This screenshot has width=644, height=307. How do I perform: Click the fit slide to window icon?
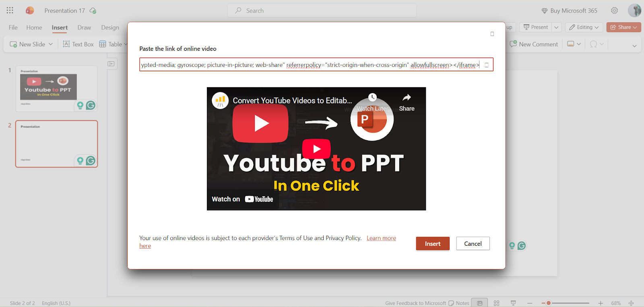pyautogui.click(x=631, y=303)
